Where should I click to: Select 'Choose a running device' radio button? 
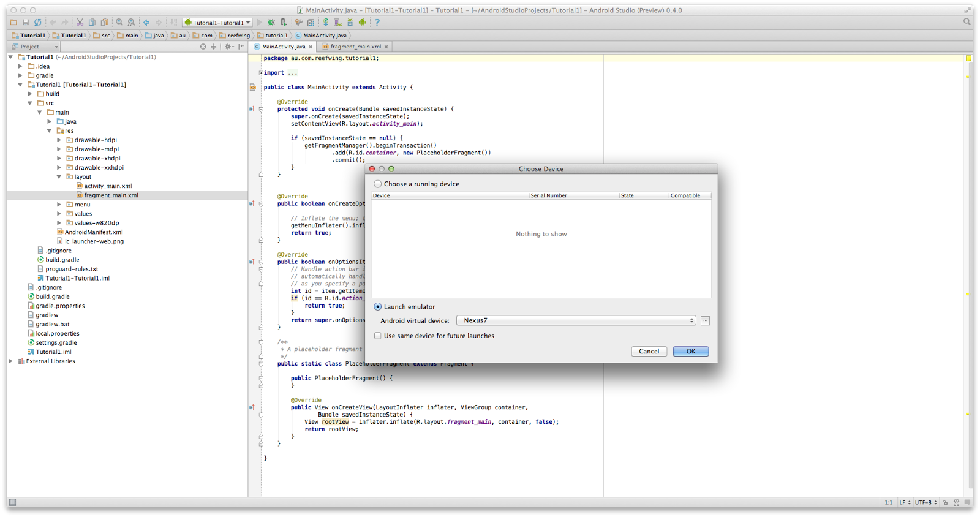378,184
